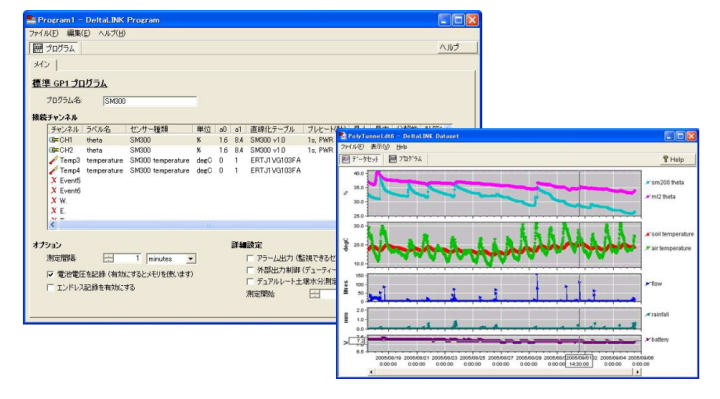Switch to the メイン tab
The image size is (720, 399).
(42, 65)
